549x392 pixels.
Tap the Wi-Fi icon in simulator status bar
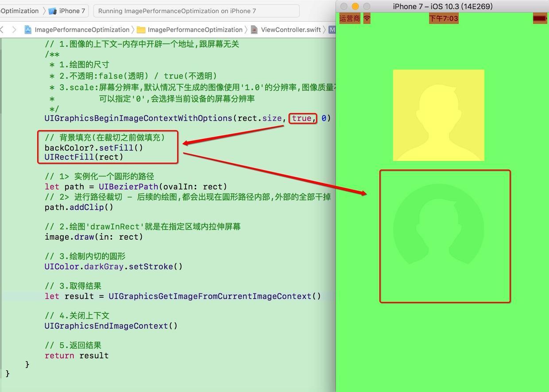click(367, 19)
